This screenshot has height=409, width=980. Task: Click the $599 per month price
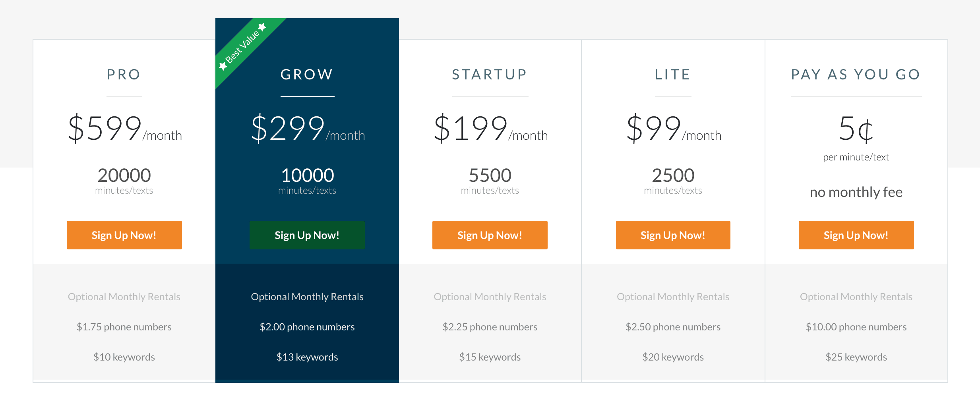(124, 128)
